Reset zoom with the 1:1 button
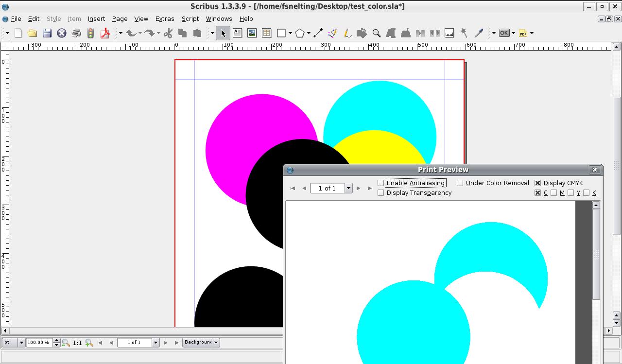The image size is (622, 364). pos(77,343)
